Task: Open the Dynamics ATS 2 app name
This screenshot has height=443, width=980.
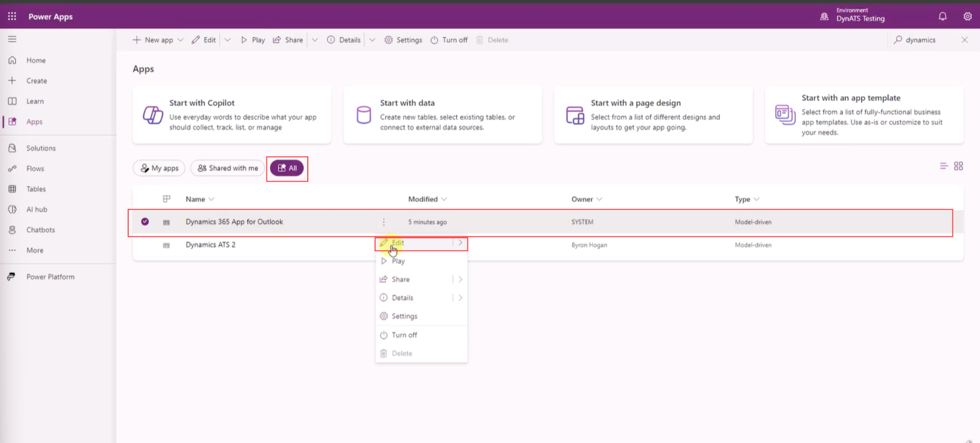Action: pyautogui.click(x=210, y=244)
